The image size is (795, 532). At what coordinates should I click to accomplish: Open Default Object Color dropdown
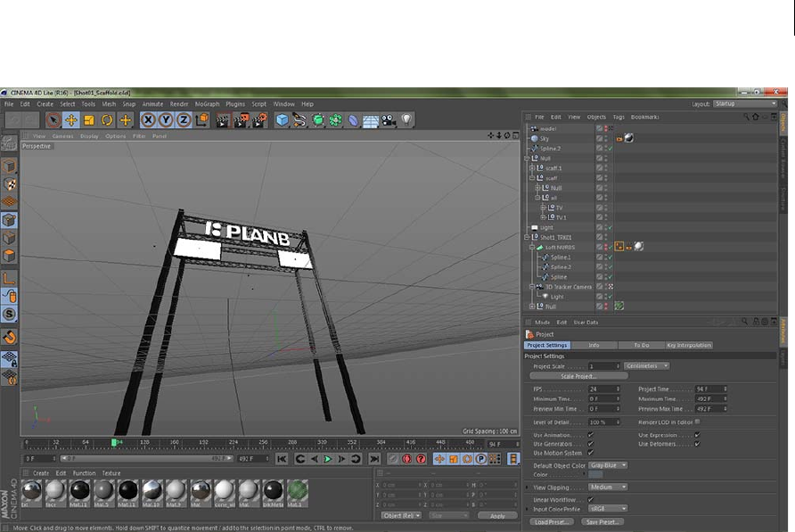pyautogui.click(x=608, y=465)
